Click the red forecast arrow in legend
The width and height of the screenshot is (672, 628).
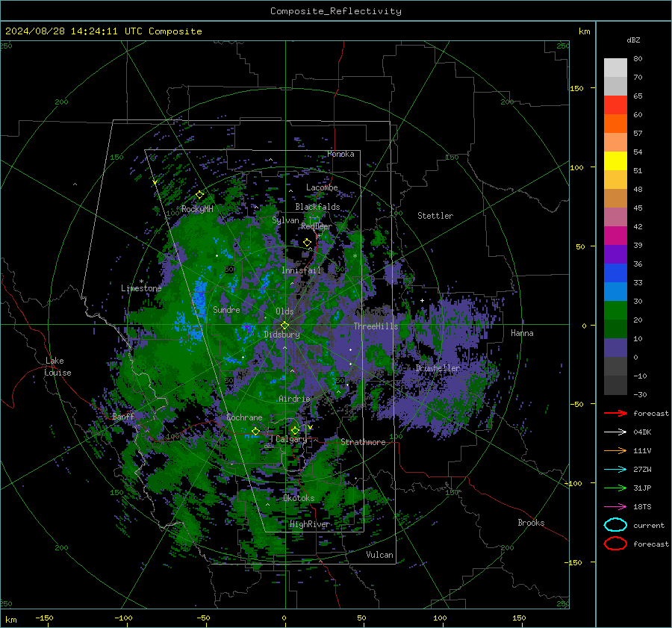(615, 413)
